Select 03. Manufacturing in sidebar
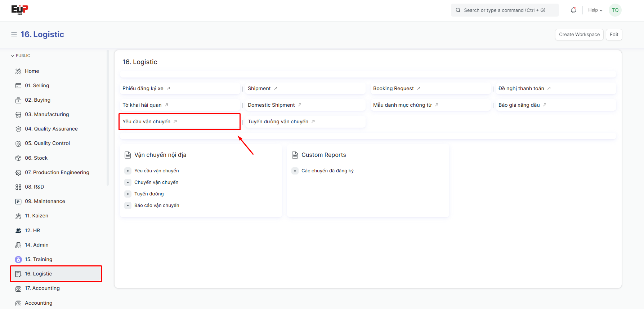Screen dimensions: 644x309 point(47,114)
